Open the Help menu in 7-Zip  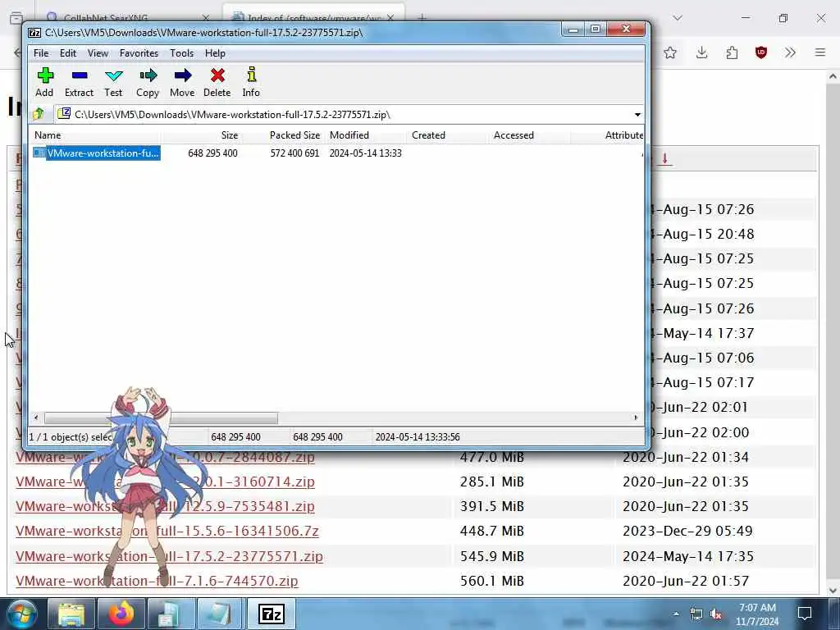(x=215, y=53)
